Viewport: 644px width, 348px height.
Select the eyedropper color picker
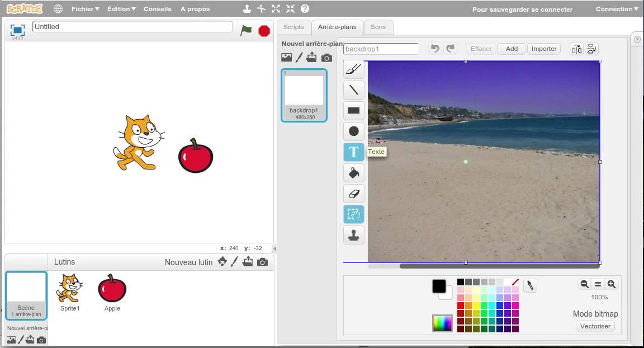coord(530,285)
